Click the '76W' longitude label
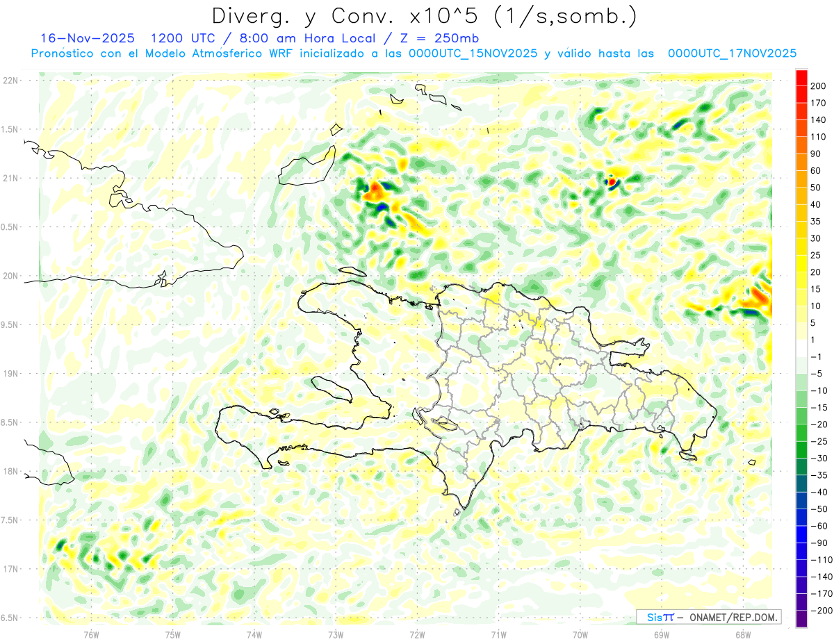 91,634
